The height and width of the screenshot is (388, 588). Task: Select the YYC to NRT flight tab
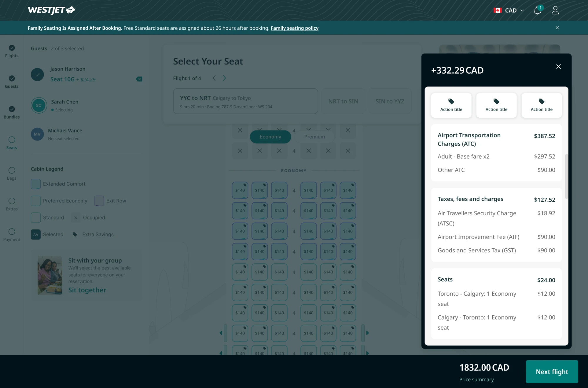pyautogui.click(x=245, y=101)
